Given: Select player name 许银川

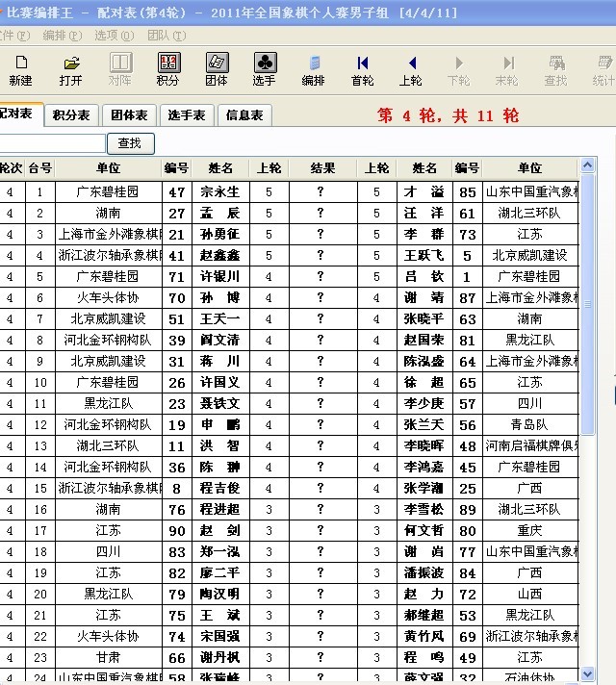Looking at the screenshot, I should coord(220,277).
